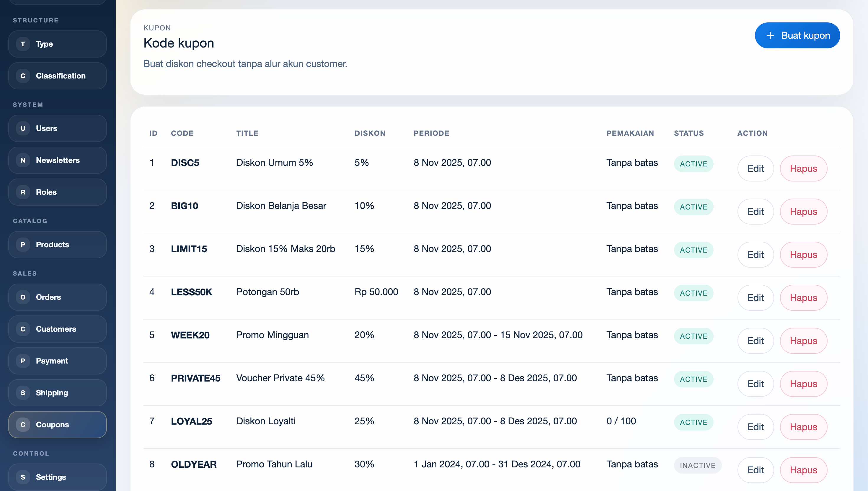This screenshot has height=491, width=868.
Task: Open Payment settings page
Action: pos(57,361)
